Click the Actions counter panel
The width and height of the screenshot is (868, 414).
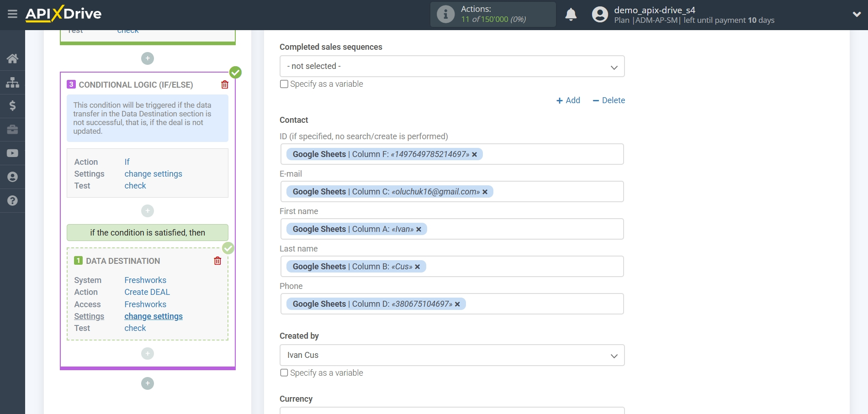tap(493, 14)
